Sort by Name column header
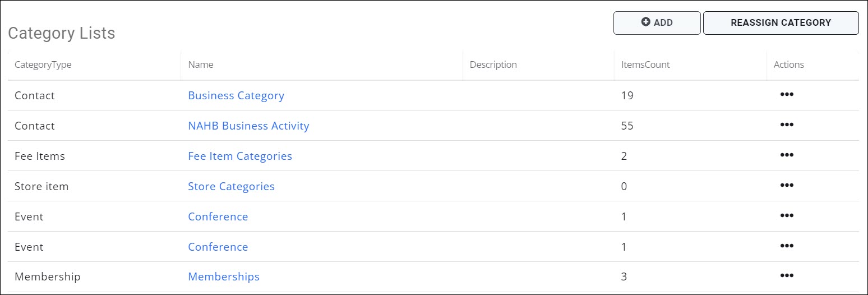This screenshot has height=295, width=868. pyautogui.click(x=201, y=64)
